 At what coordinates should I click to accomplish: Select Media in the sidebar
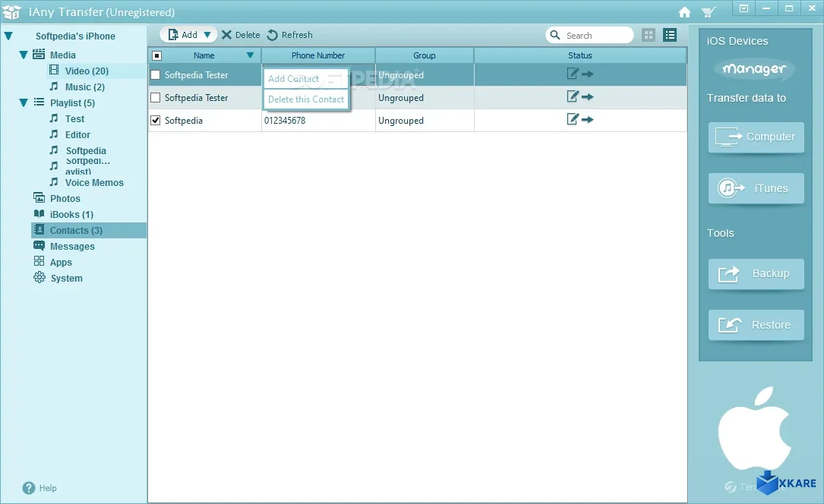click(x=62, y=55)
